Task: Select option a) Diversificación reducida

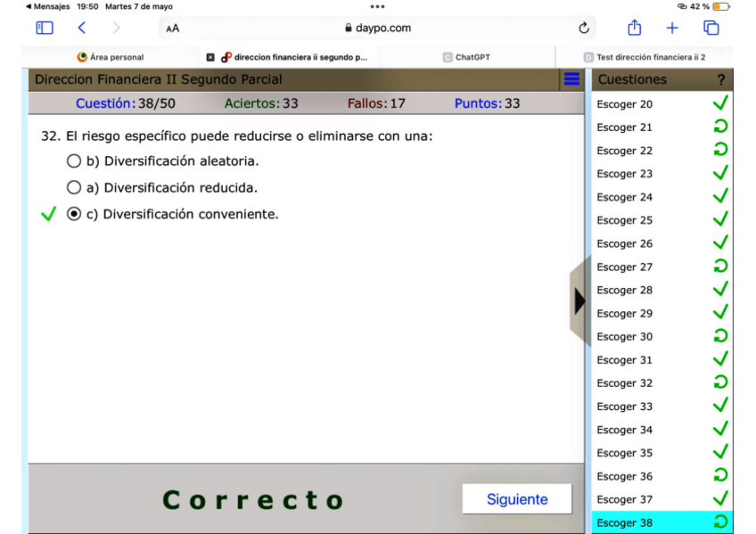Action: pyautogui.click(x=74, y=188)
